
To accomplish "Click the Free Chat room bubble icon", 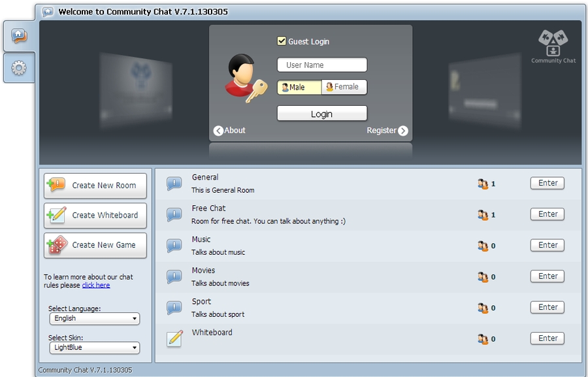I will point(174,214).
